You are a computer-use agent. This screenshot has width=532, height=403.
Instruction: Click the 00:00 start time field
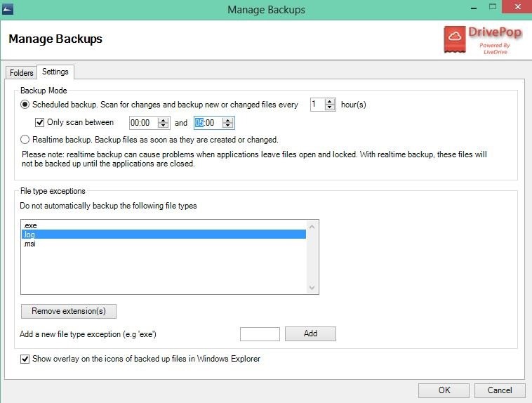coord(144,123)
